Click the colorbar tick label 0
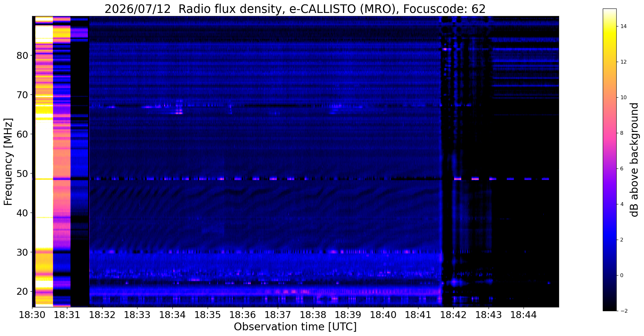 621,276
